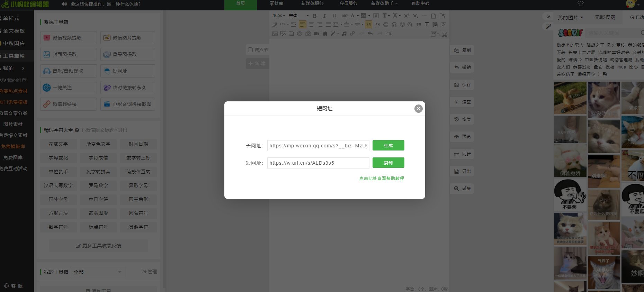Click the 长网址 input field
The image size is (644, 292).
point(318,146)
